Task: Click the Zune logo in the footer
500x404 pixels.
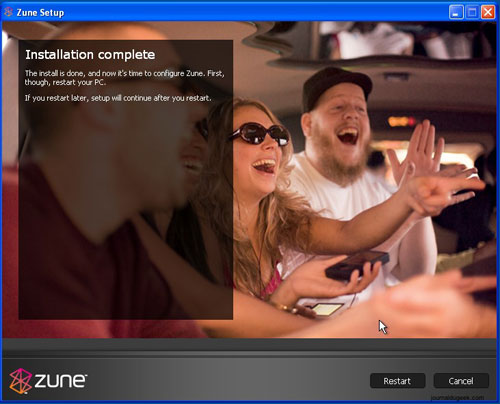Action: 48,381
